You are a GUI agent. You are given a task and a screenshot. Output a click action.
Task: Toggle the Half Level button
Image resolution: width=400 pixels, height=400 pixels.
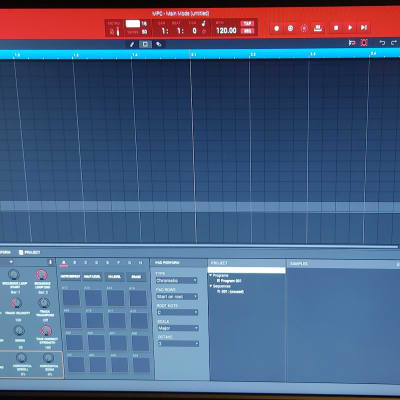[x=92, y=277]
